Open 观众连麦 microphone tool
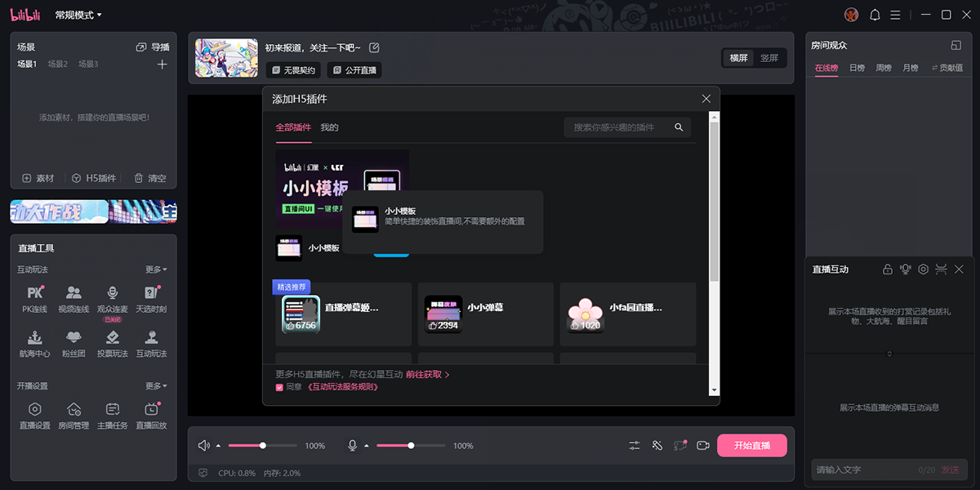Viewport: 980px width, 490px height. 112,299
